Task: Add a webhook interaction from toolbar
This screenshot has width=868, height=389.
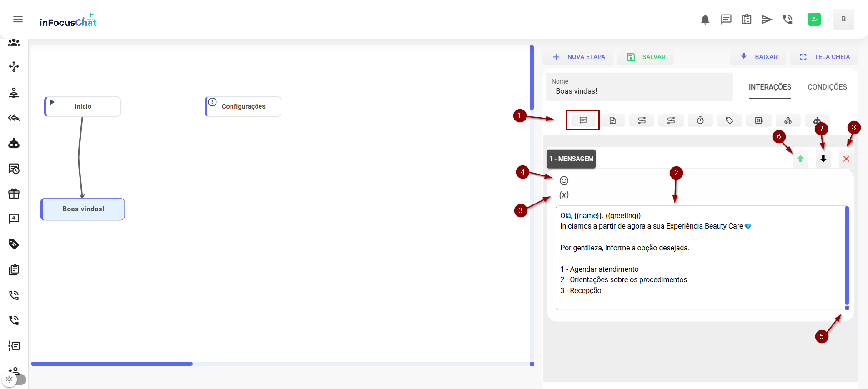Action: [x=788, y=120]
